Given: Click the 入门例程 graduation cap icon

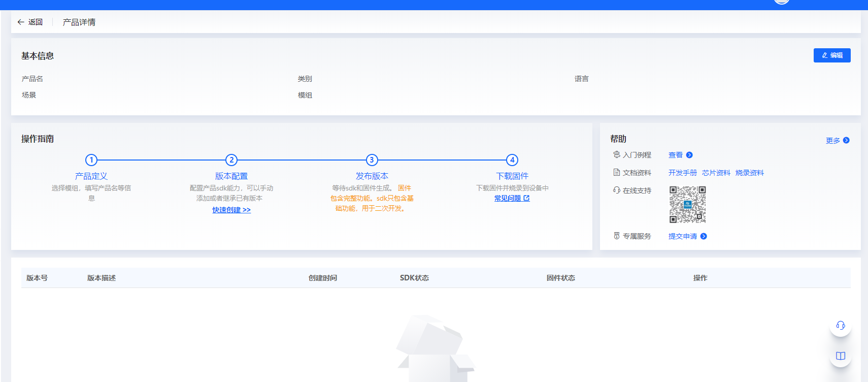Looking at the screenshot, I should click(617, 154).
